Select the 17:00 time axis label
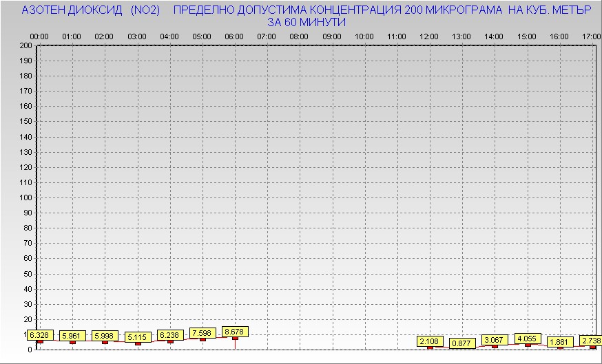The height and width of the screenshot is (364, 602). tap(591, 36)
